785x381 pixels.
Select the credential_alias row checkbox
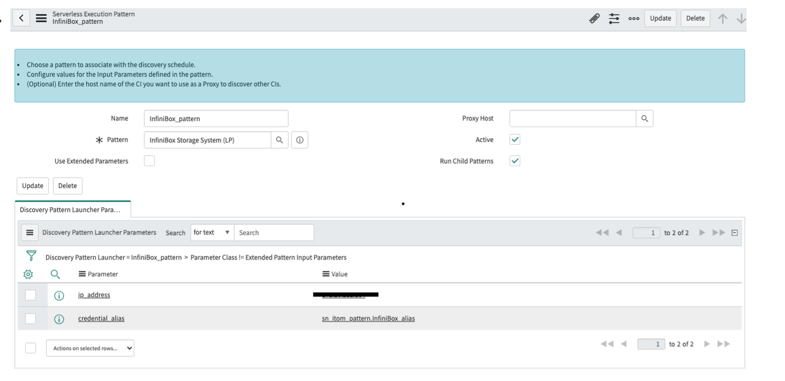coord(31,318)
